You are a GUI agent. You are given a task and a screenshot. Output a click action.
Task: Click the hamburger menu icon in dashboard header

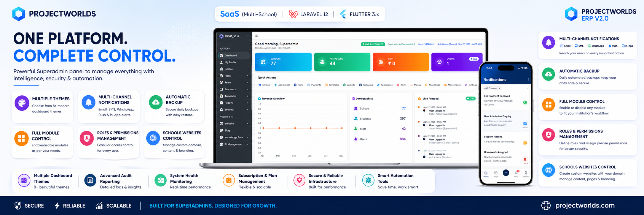(x=256, y=36)
